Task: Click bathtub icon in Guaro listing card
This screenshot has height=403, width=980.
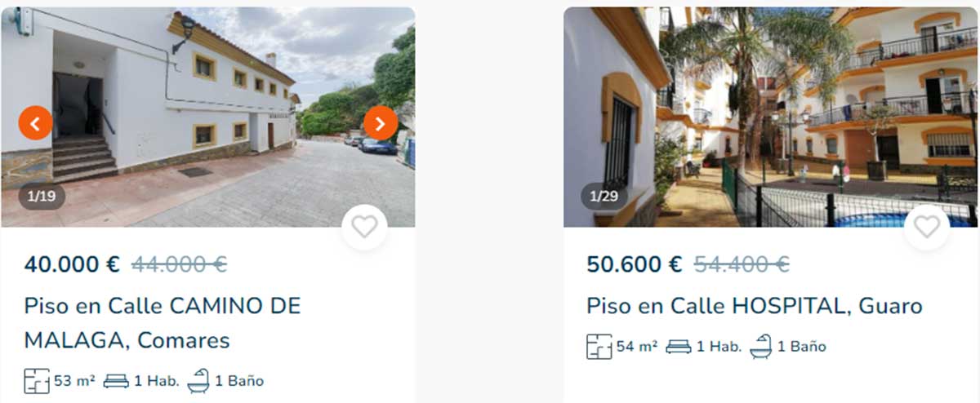Action: 760,346
